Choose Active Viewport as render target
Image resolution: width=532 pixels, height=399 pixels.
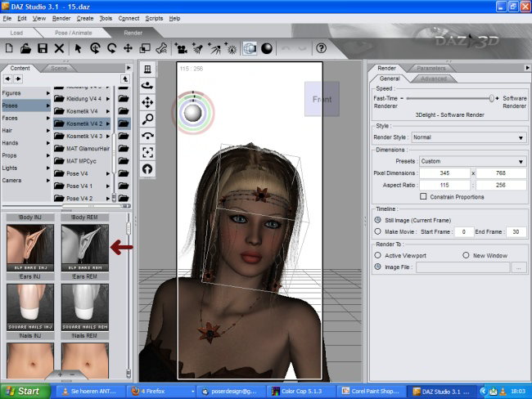[x=377, y=255]
